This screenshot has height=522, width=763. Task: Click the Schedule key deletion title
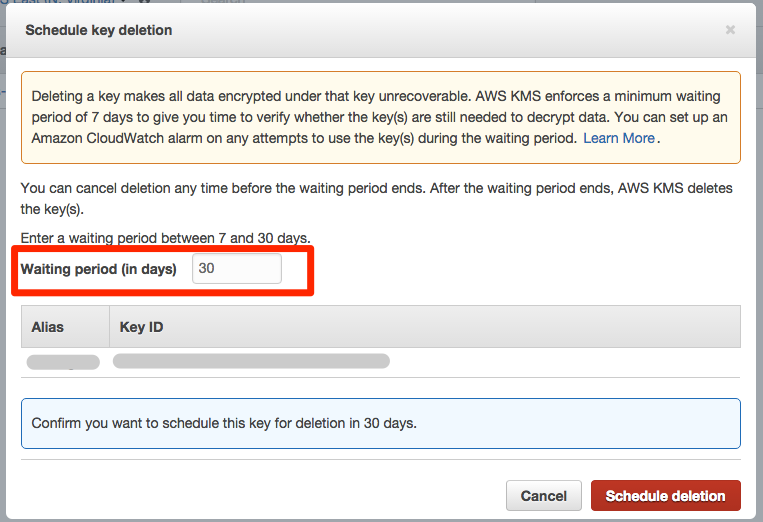98,30
